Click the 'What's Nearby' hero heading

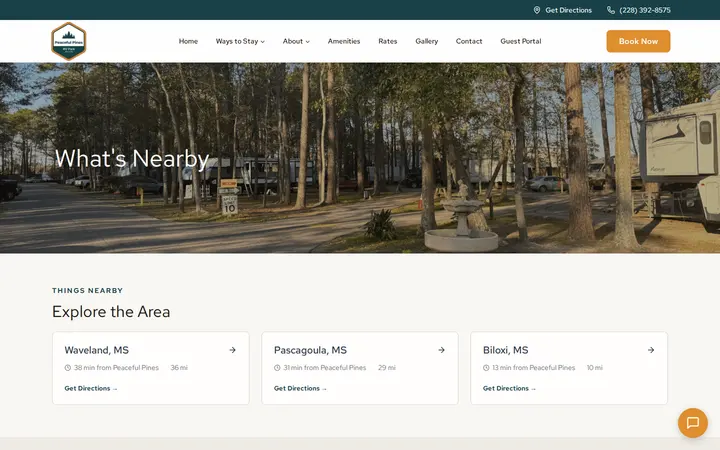pos(132,159)
